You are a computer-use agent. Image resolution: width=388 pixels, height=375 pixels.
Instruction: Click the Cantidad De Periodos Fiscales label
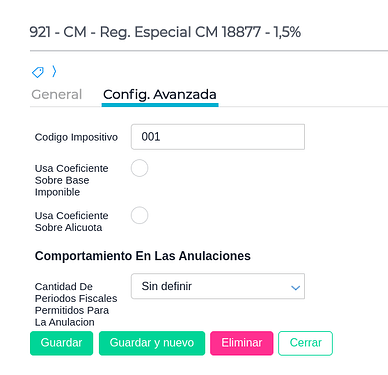pos(76,304)
